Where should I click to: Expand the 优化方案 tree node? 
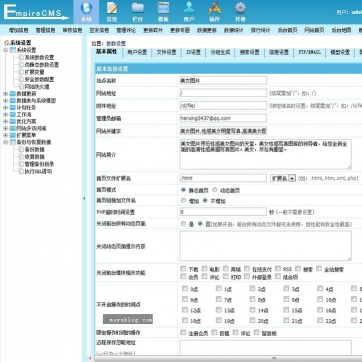6,121
